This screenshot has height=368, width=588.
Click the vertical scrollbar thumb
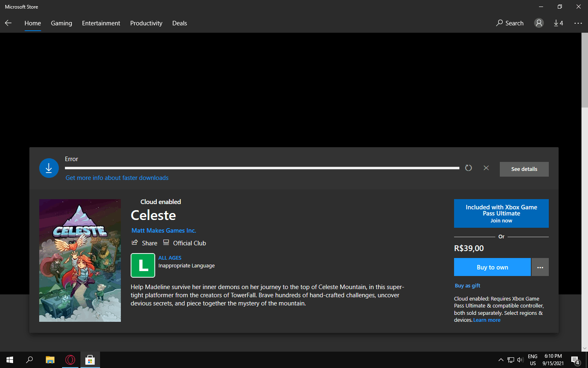(x=585, y=70)
